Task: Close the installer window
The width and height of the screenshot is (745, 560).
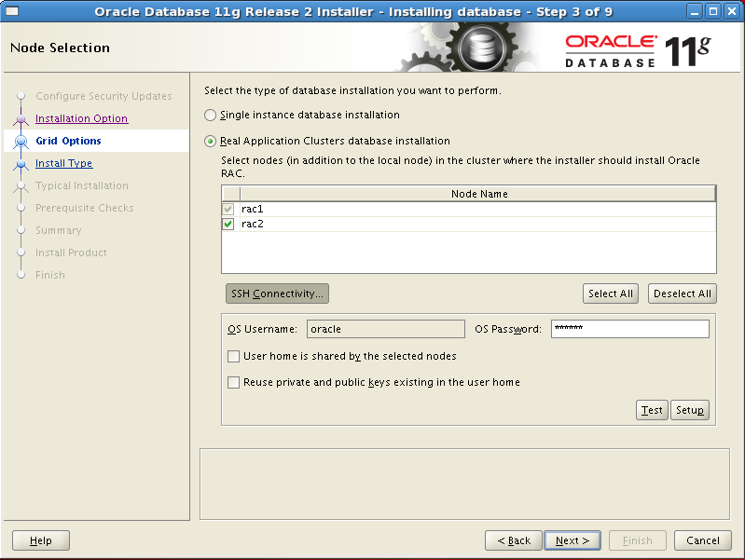Action: coord(732,11)
